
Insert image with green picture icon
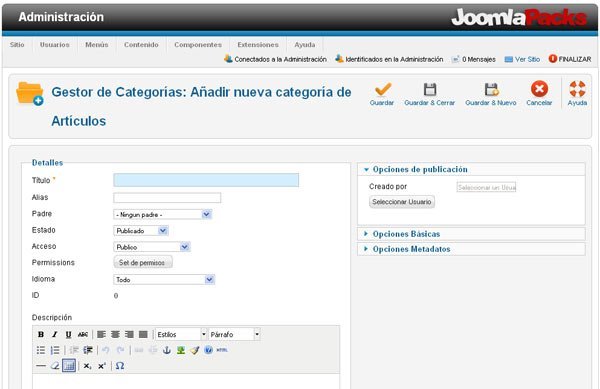click(x=181, y=350)
